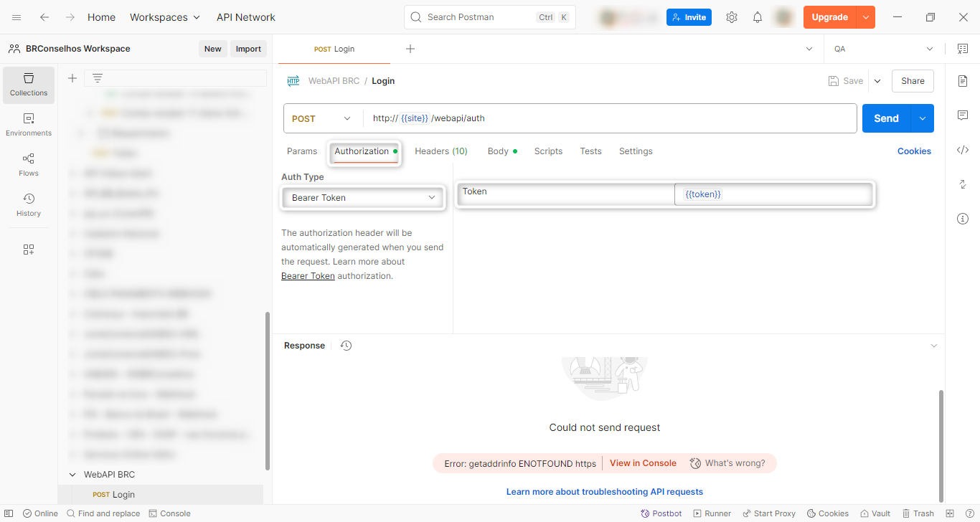Open Send button arrow dropdown
The image size is (980, 522).
coord(922,118)
